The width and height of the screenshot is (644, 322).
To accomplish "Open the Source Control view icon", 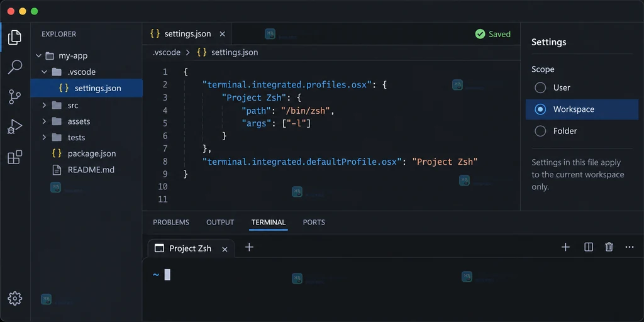I will 15,97.
